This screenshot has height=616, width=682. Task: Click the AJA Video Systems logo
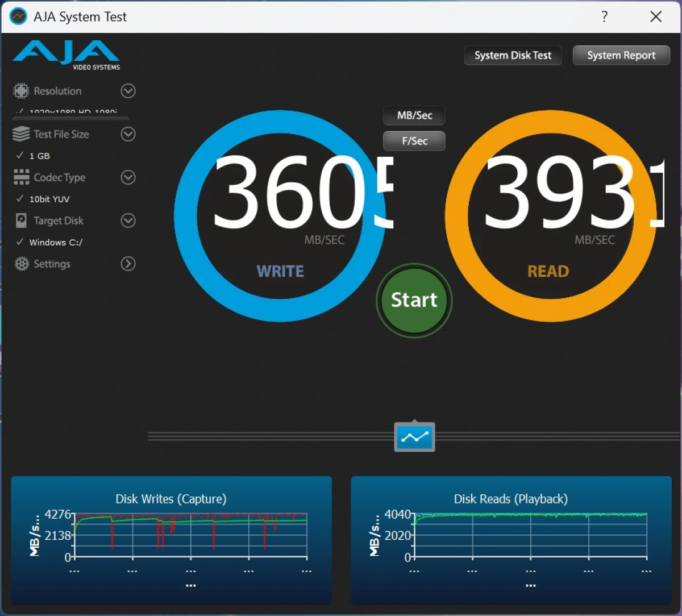[x=66, y=55]
